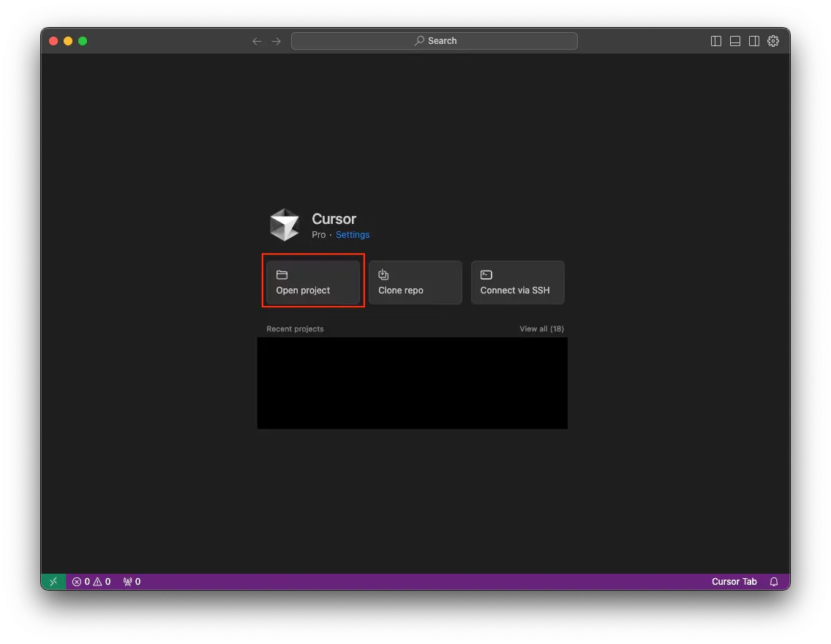Viewport: 831px width, 644px height.
Task: Click the back navigation arrow
Action: point(257,41)
